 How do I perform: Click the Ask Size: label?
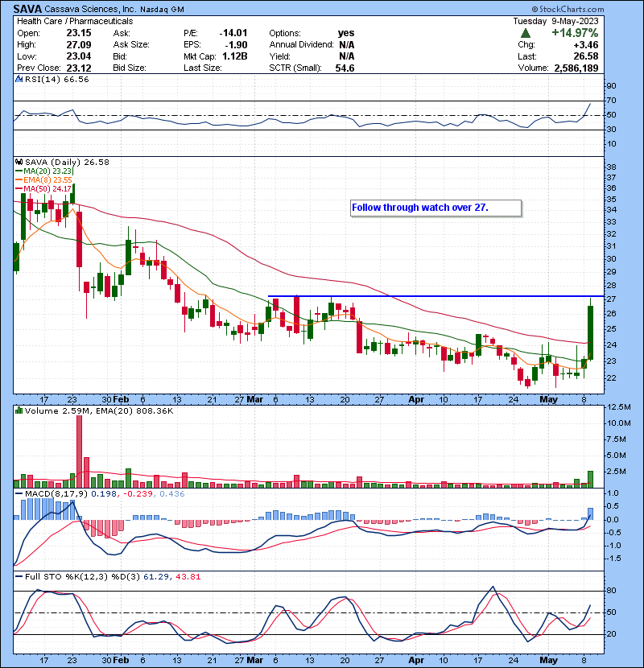click(x=131, y=45)
